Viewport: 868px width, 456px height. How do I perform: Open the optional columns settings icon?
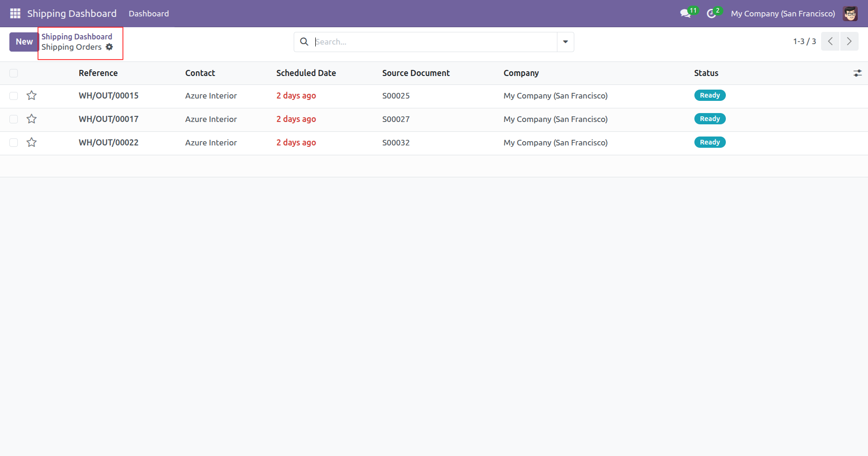point(857,73)
